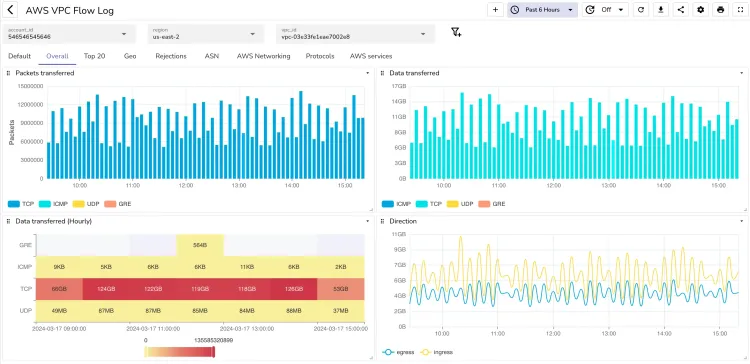The image size is (750, 364).
Task: Switch to Default tab
Action: pyautogui.click(x=20, y=56)
